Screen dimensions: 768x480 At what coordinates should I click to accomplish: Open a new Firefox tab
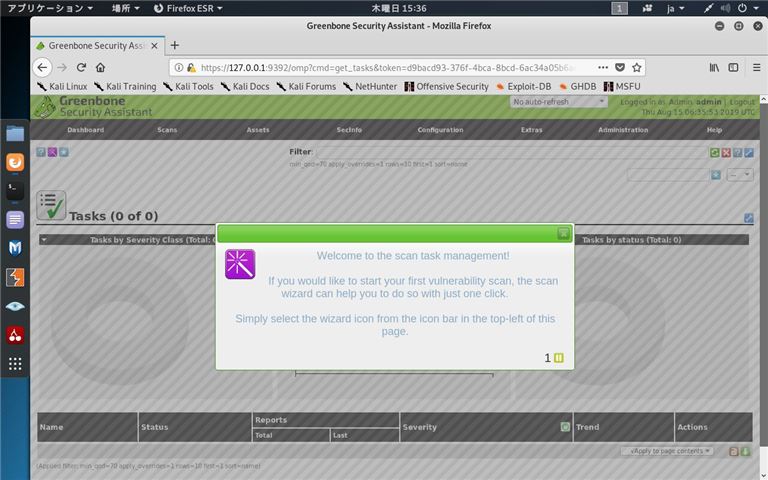click(x=174, y=46)
